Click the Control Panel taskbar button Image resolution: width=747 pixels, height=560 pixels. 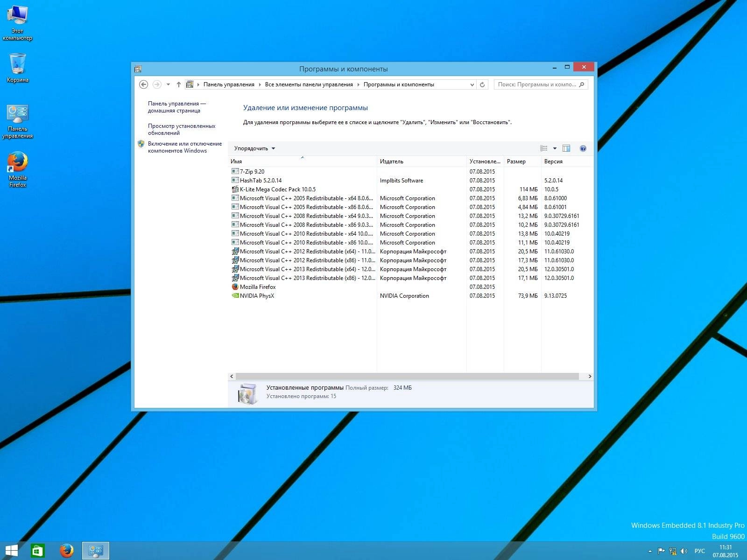pos(96,551)
